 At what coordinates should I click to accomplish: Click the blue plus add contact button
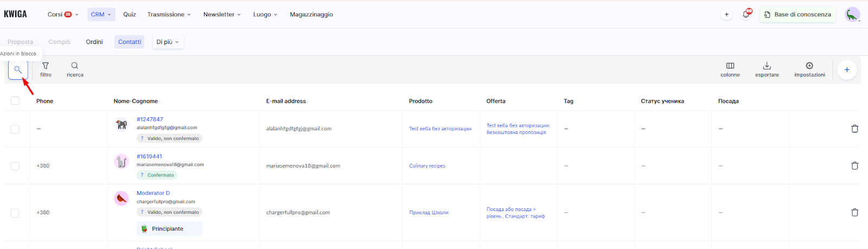pyautogui.click(x=847, y=69)
